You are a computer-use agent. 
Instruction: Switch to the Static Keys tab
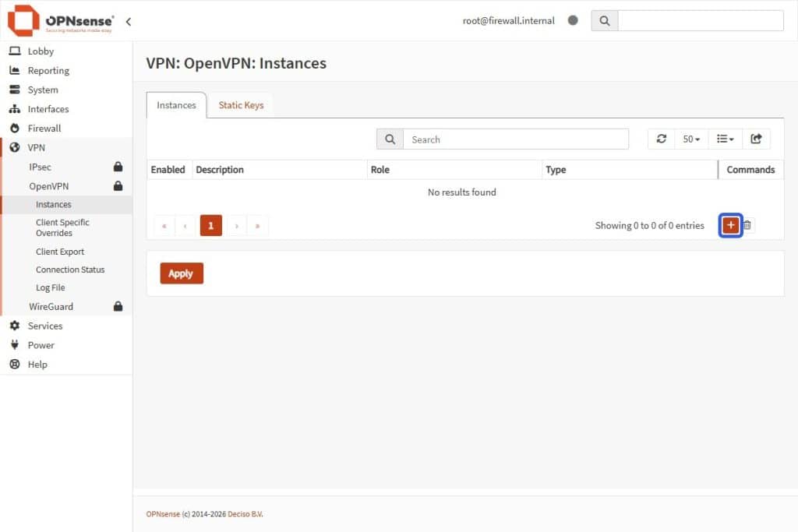click(241, 104)
